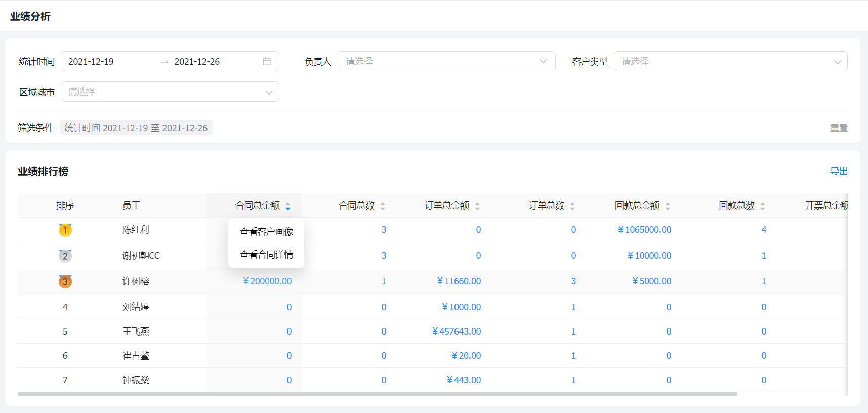The image size is (868, 413).
Task: Open 谢初朝CC payment amount ¥10000.00
Action: 649,256
